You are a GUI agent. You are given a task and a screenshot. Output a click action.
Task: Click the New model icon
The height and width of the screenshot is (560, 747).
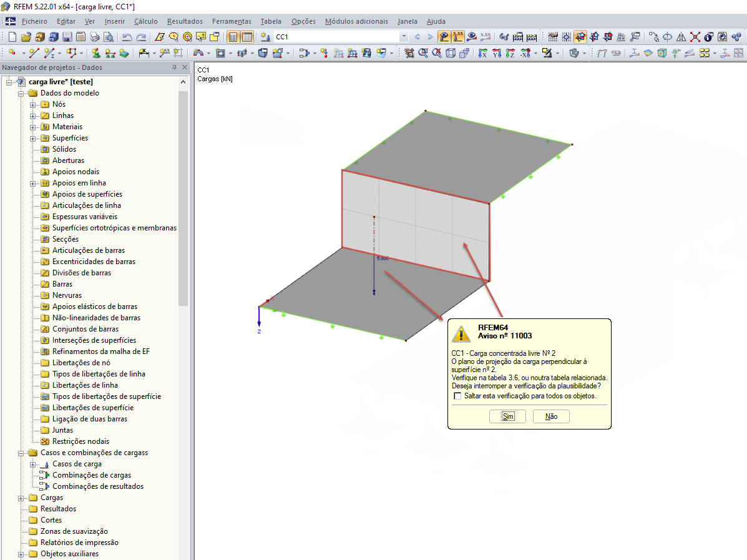click(x=12, y=37)
